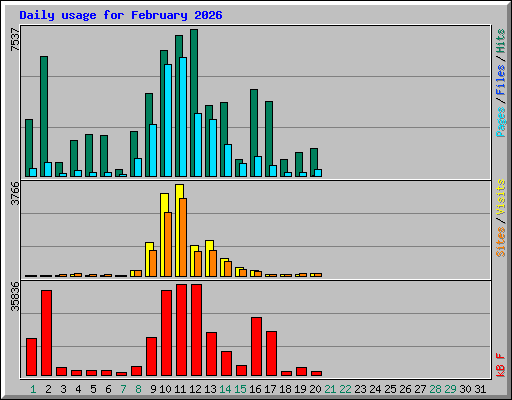Click day 14 on the x-axis
512x400 pixels.
(225, 389)
